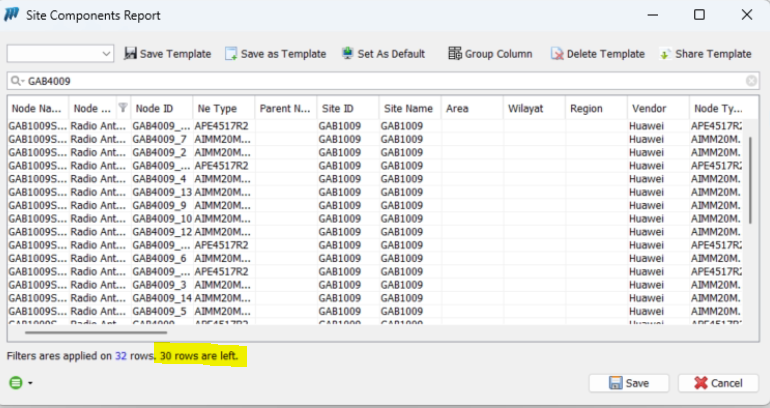The width and height of the screenshot is (770, 408).
Task: Click the filter icon on the second column header
Action: [122, 108]
